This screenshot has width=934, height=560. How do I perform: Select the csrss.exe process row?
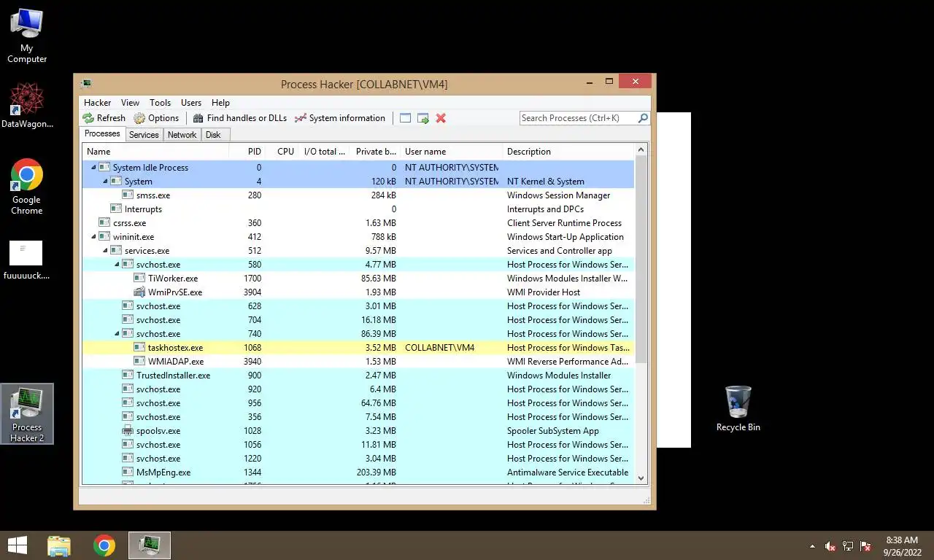click(x=358, y=223)
